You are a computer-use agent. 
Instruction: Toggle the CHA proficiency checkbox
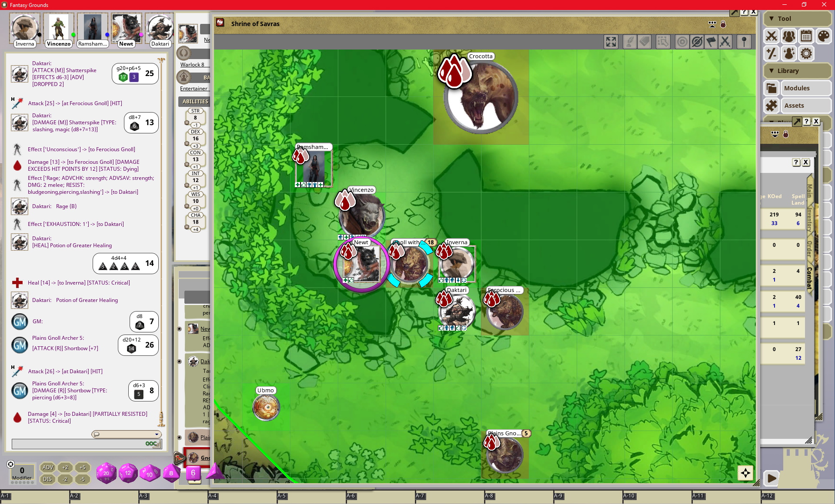click(x=187, y=227)
